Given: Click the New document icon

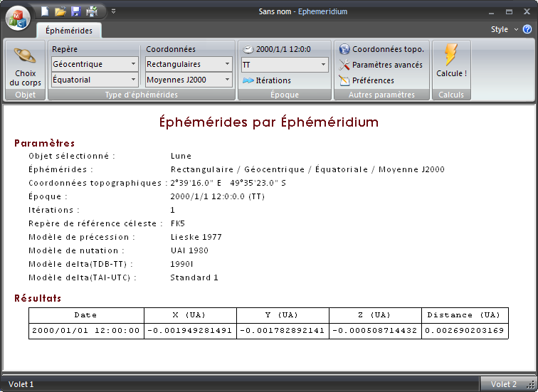Looking at the screenshot, I should pos(46,11).
